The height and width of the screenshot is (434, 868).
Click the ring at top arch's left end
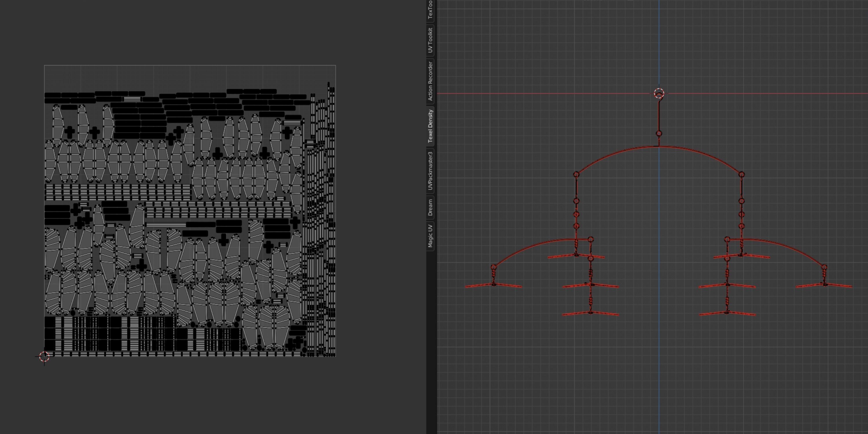point(576,174)
